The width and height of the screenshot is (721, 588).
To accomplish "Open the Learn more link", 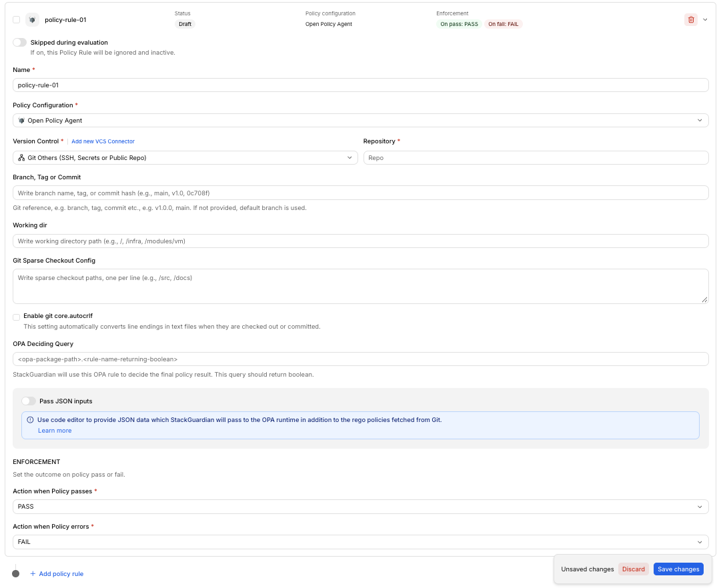I will (x=55, y=431).
